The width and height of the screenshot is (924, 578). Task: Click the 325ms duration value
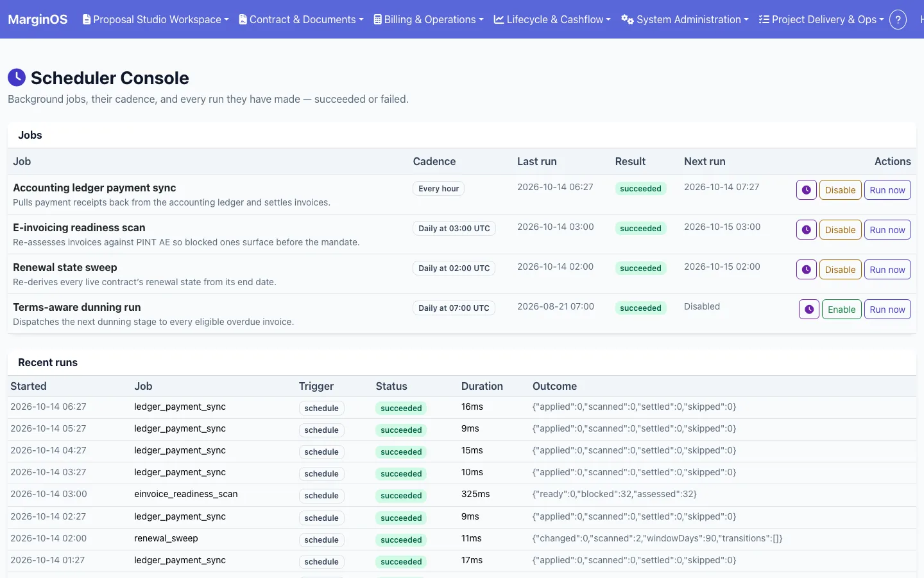(475, 494)
